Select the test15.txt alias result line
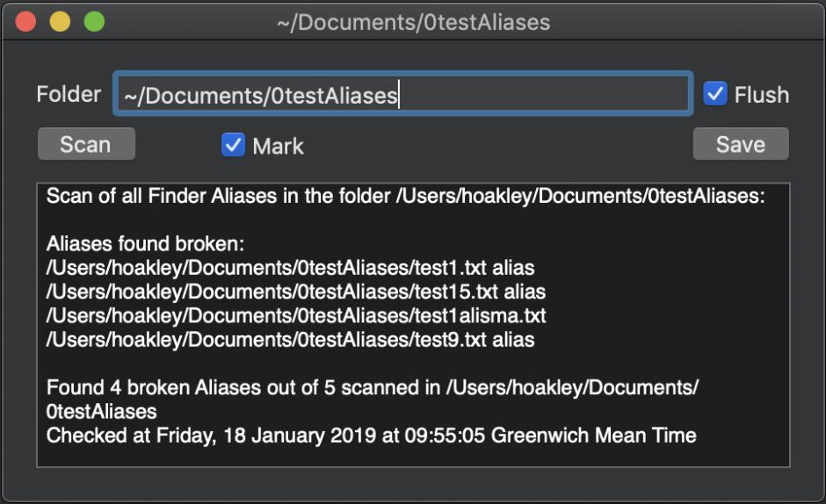 pyautogui.click(x=295, y=292)
